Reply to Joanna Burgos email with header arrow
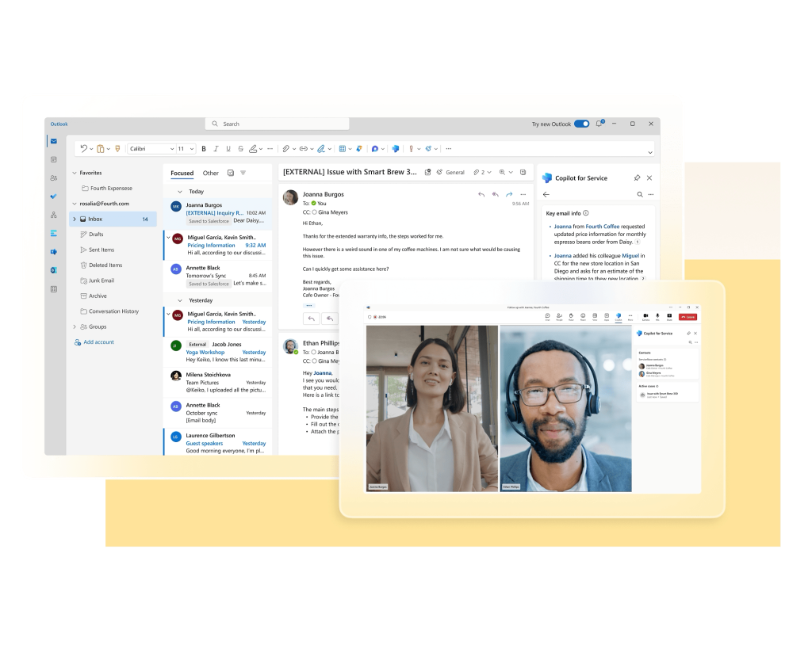Viewport: 812px width, 645px height. point(481,194)
